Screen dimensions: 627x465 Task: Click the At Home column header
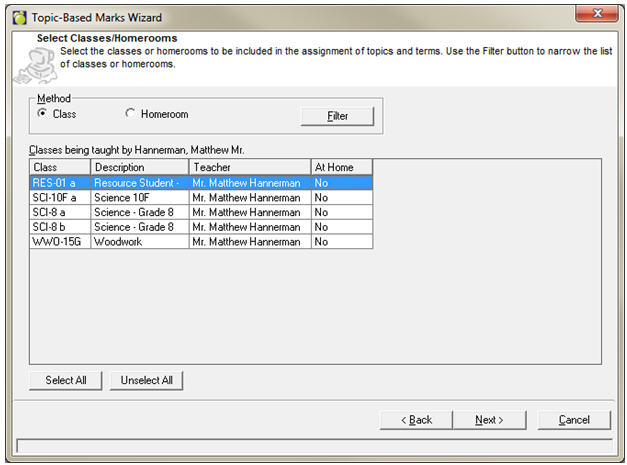(x=340, y=167)
